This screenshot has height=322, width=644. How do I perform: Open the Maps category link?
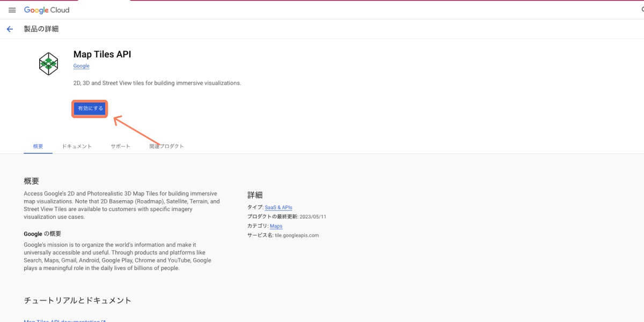(276, 226)
